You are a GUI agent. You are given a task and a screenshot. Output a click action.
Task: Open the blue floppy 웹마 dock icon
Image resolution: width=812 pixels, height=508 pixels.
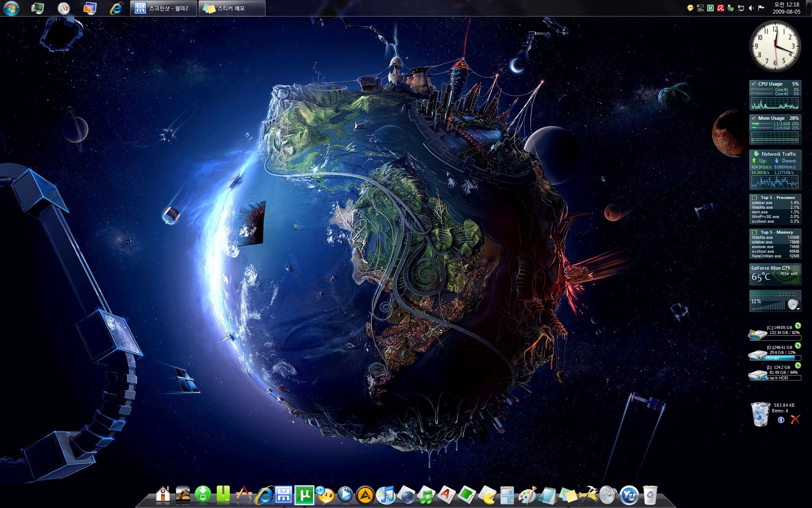(x=284, y=494)
